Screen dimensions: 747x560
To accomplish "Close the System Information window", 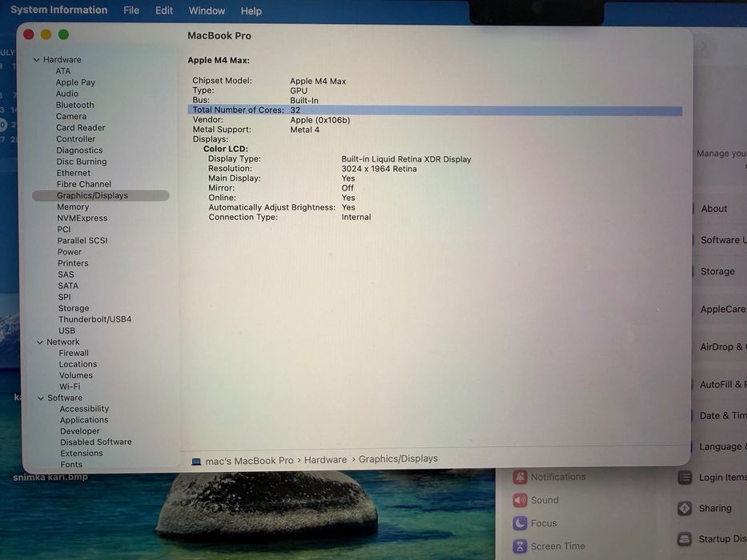I will pos(29,34).
